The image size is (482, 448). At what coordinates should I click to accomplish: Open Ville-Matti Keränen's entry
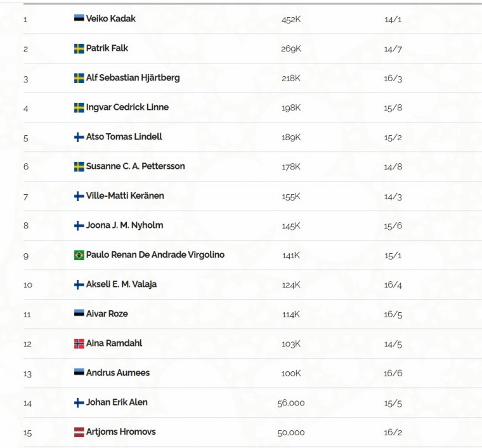(x=125, y=196)
